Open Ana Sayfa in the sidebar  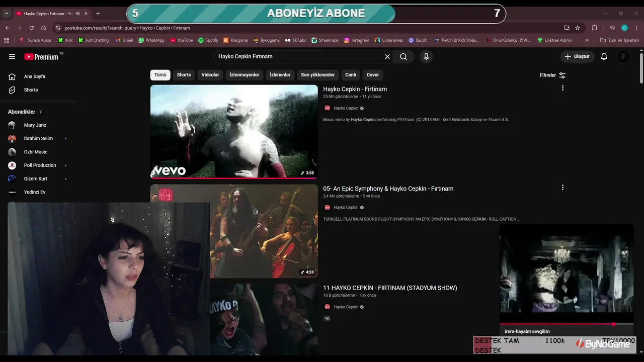point(35,76)
